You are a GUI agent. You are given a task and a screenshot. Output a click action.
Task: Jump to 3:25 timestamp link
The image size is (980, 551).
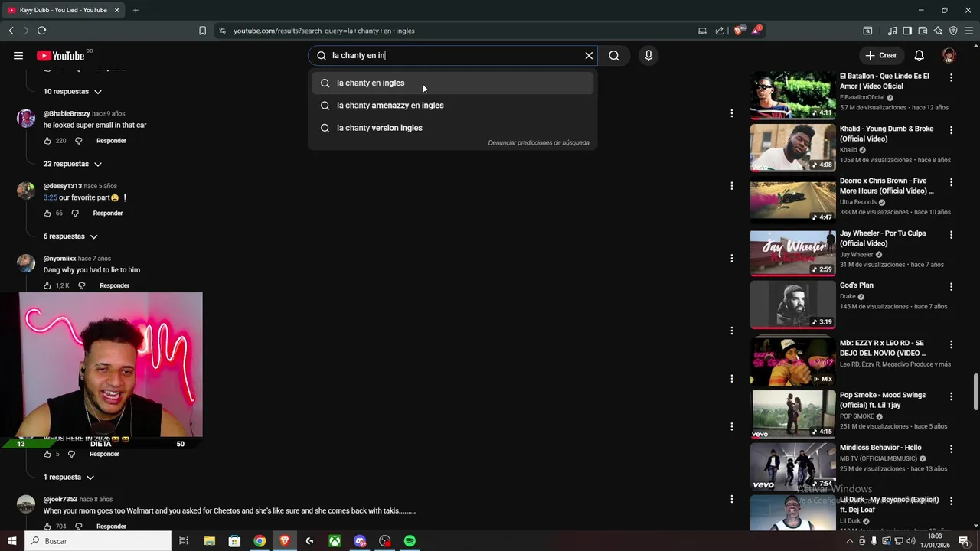50,197
